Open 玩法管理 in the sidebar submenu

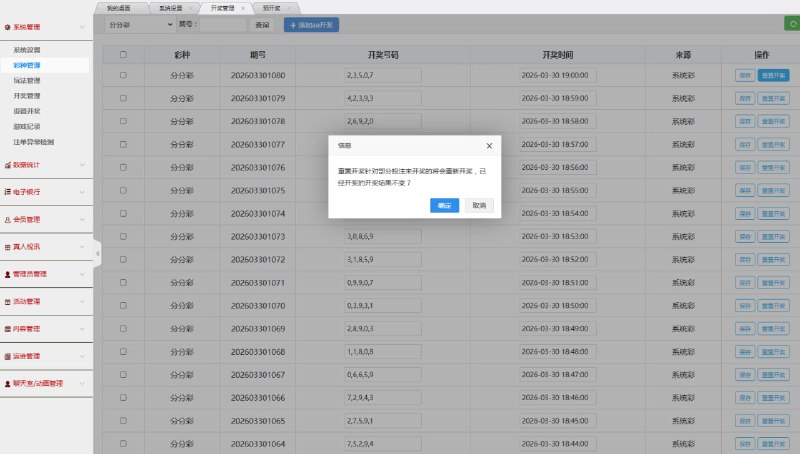(27, 80)
